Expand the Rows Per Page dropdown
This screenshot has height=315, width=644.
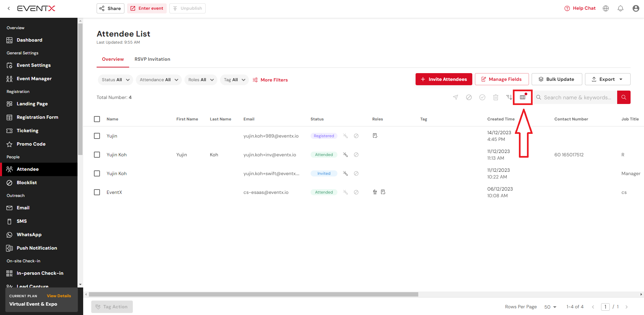click(x=550, y=307)
